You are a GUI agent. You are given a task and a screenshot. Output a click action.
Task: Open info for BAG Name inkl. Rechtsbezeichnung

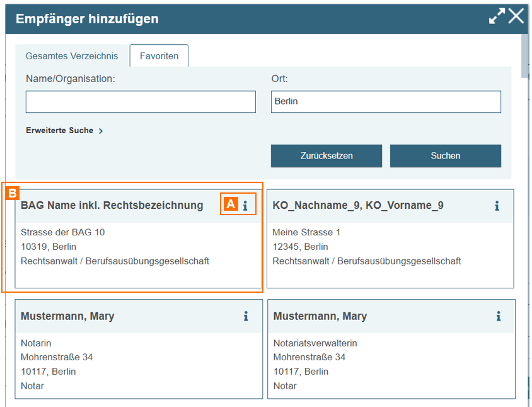pos(245,205)
